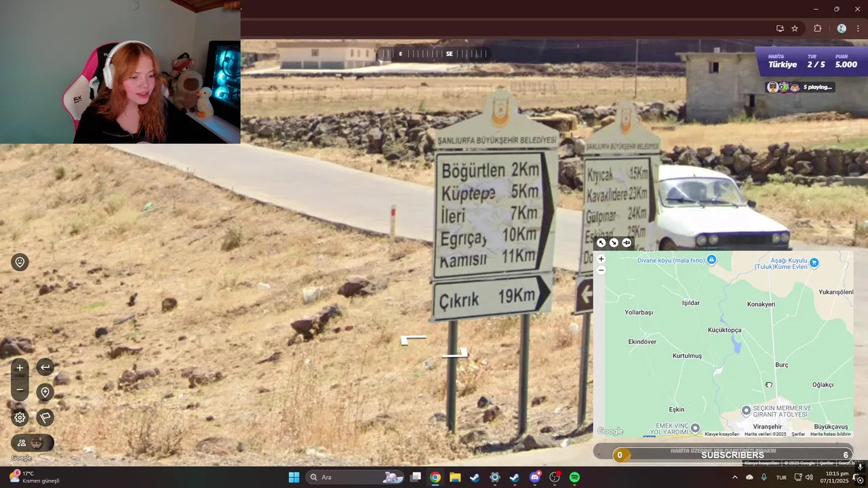Install or cast page icon in address bar
The width and height of the screenshot is (868, 488).
click(780, 28)
